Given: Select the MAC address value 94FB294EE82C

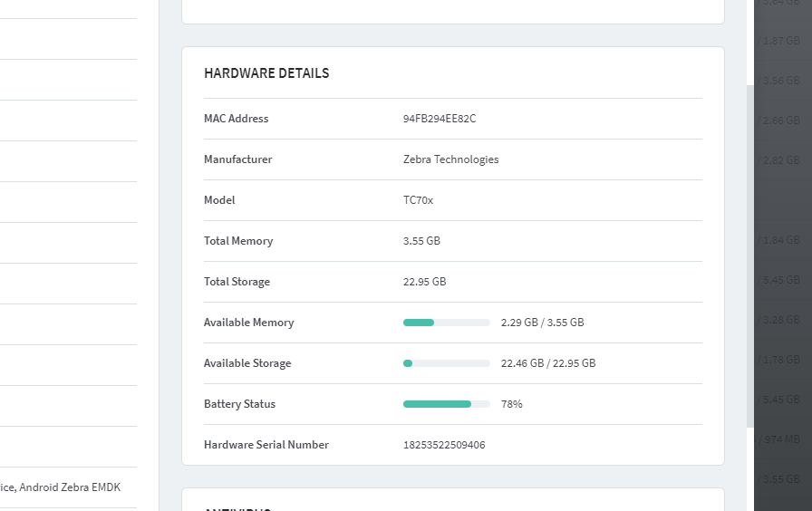Looking at the screenshot, I should [x=440, y=119].
